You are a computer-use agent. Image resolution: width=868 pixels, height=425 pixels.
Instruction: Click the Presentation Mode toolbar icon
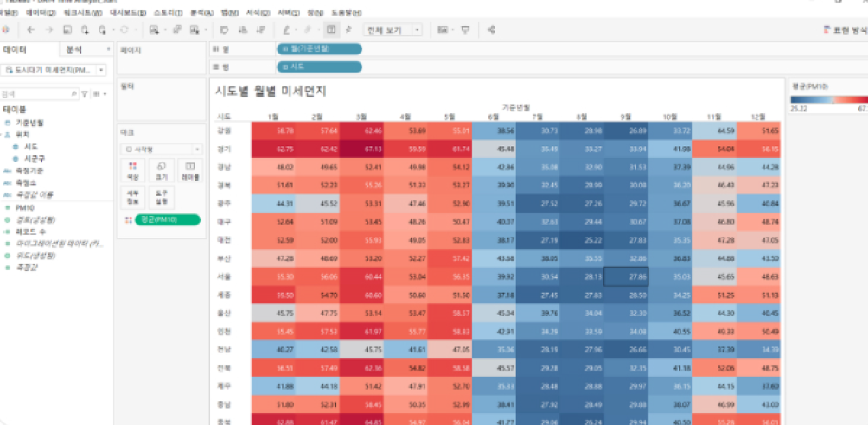465,30
